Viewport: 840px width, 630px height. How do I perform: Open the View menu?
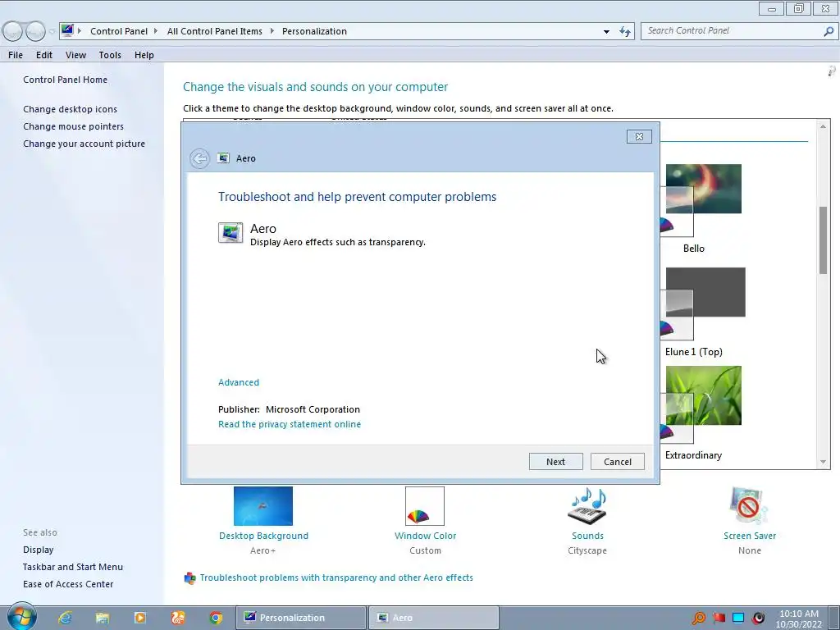[x=75, y=55]
